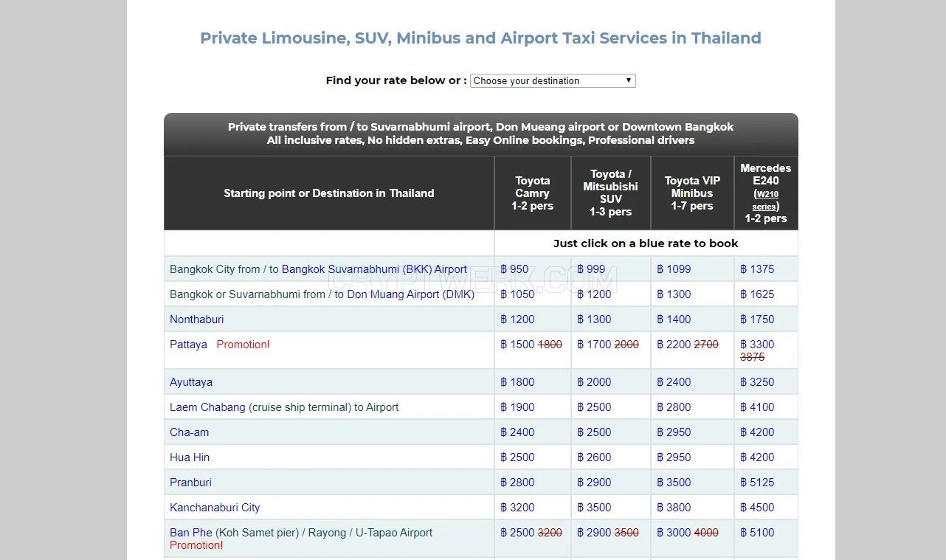Click the Ayuttaya destination link
946x560 pixels.
(191, 382)
